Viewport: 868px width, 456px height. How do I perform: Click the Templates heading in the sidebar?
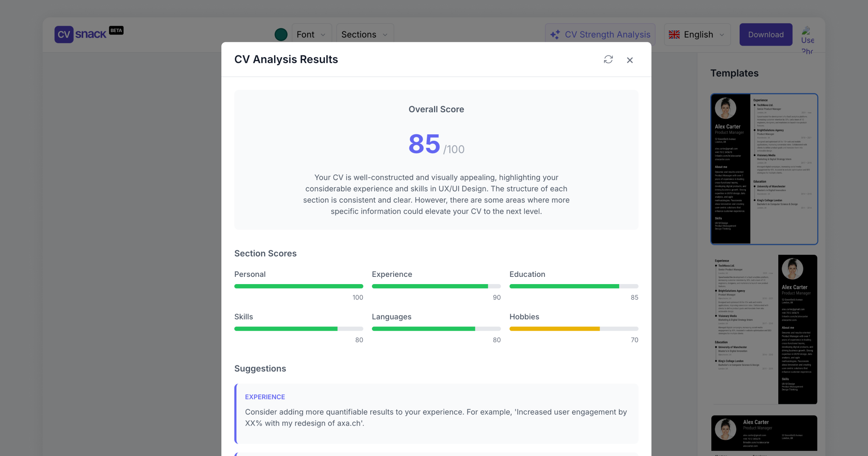734,73
